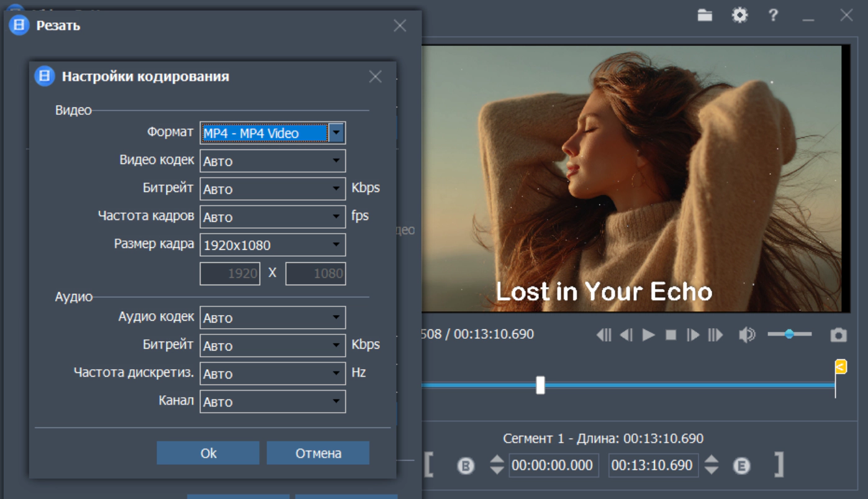The image size is (868, 499).
Task: Click the Отмена button
Action: [x=318, y=453]
